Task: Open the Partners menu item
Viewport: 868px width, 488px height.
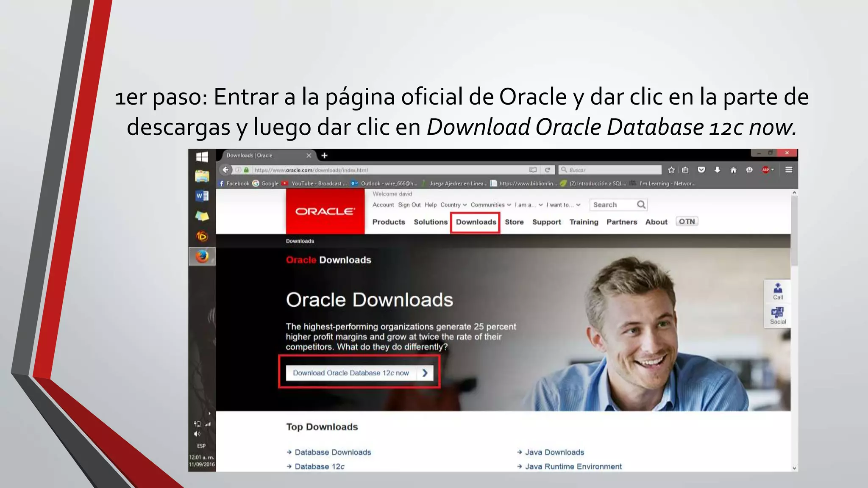Action: (622, 222)
